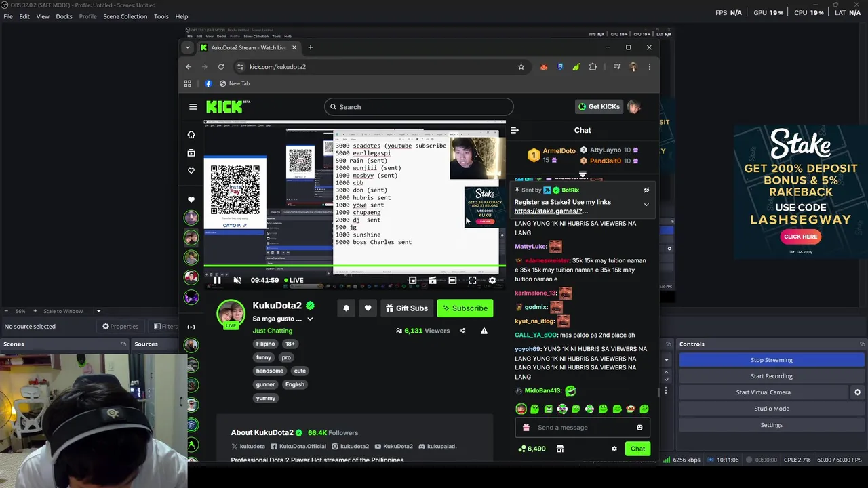
Task: Hide the pinned BotRix message
Action: point(646,190)
